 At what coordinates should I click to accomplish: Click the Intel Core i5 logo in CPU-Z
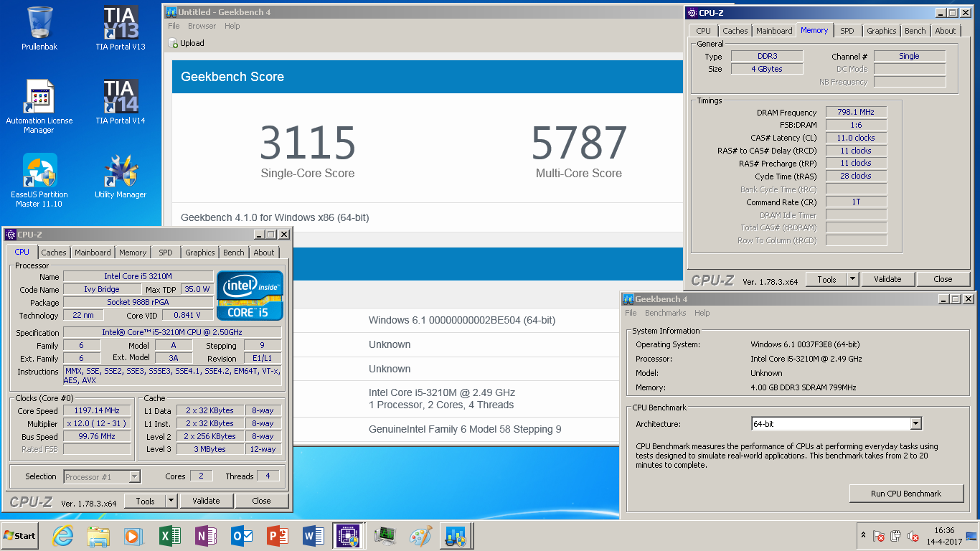point(250,295)
